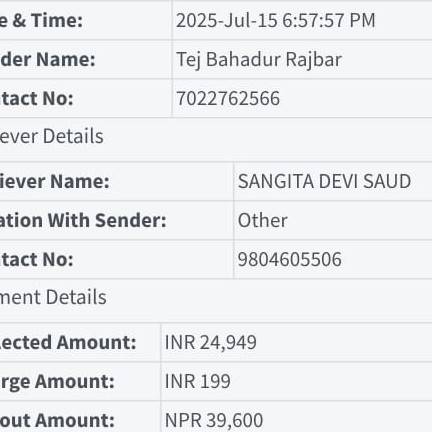Viewport: 432px width, 432px height.
Task: Click the Charge Amount label
Action: pos(57,381)
